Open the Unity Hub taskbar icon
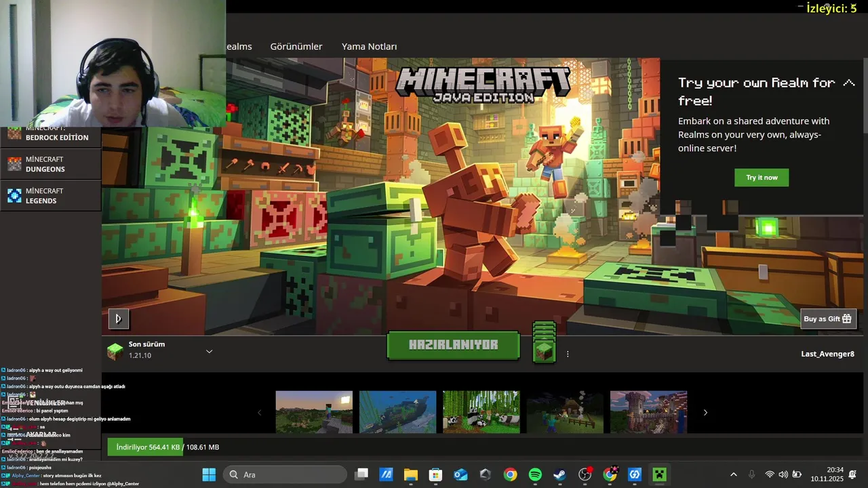The image size is (868, 488). click(x=485, y=474)
